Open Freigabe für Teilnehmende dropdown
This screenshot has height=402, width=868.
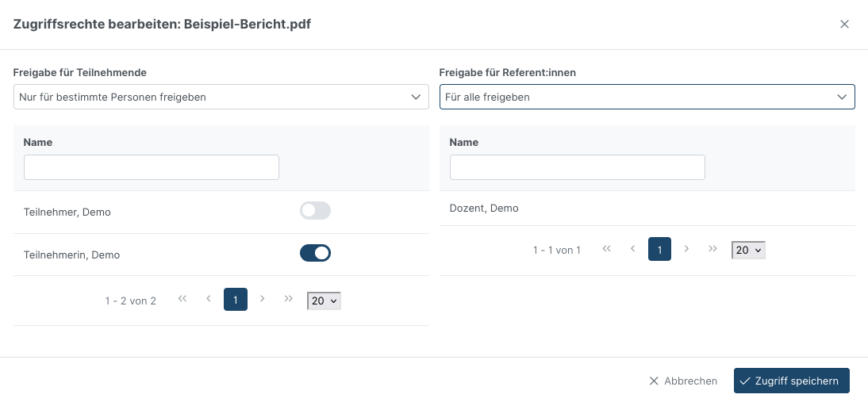tap(221, 97)
